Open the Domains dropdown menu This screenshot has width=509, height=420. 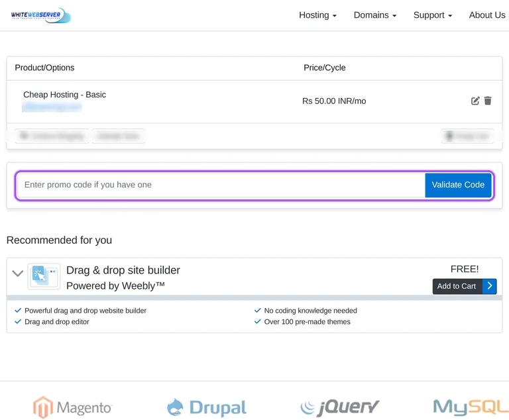[375, 15]
